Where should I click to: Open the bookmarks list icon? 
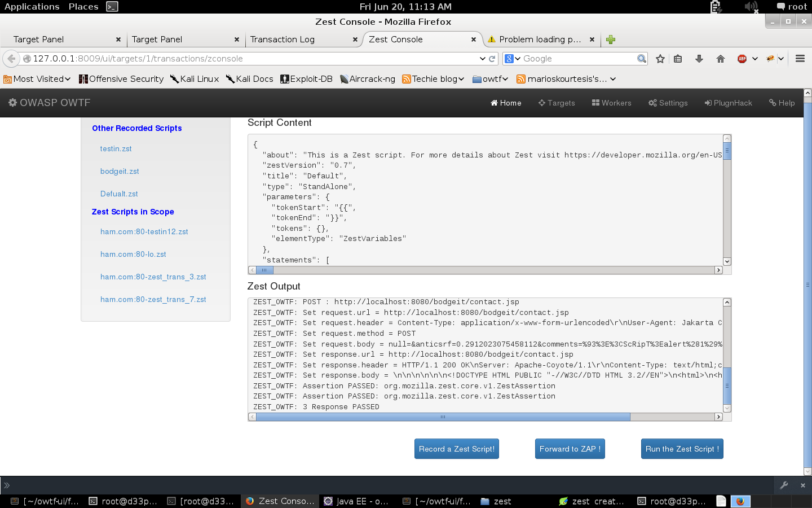tap(678, 59)
